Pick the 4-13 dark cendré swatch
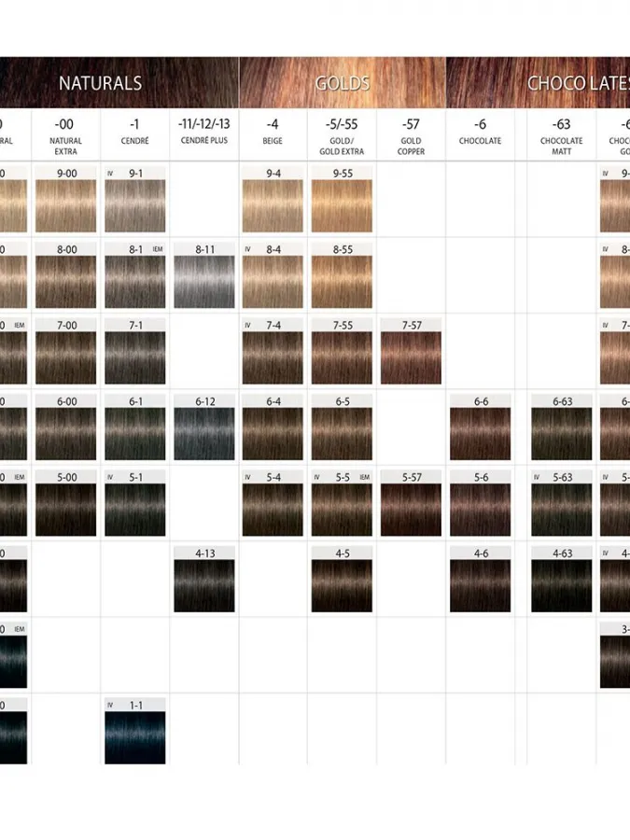The image size is (630, 840). click(x=204, y=580)
